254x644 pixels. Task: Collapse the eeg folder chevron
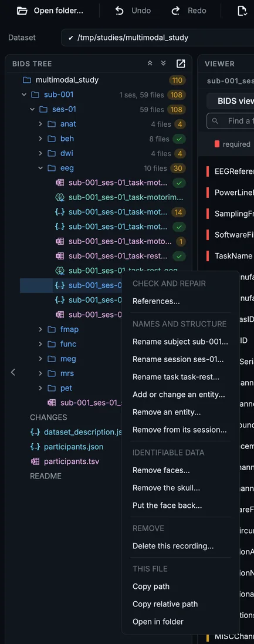coord(40,168)
